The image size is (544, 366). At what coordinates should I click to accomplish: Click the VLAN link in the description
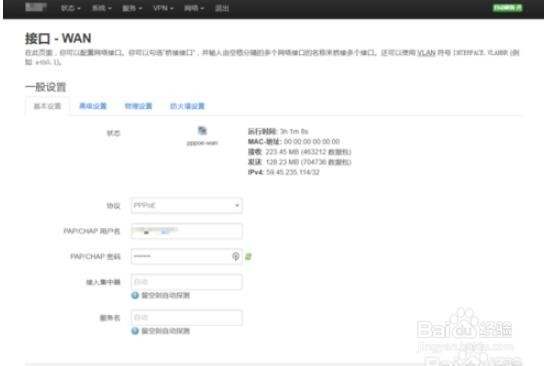click(426, 53)
